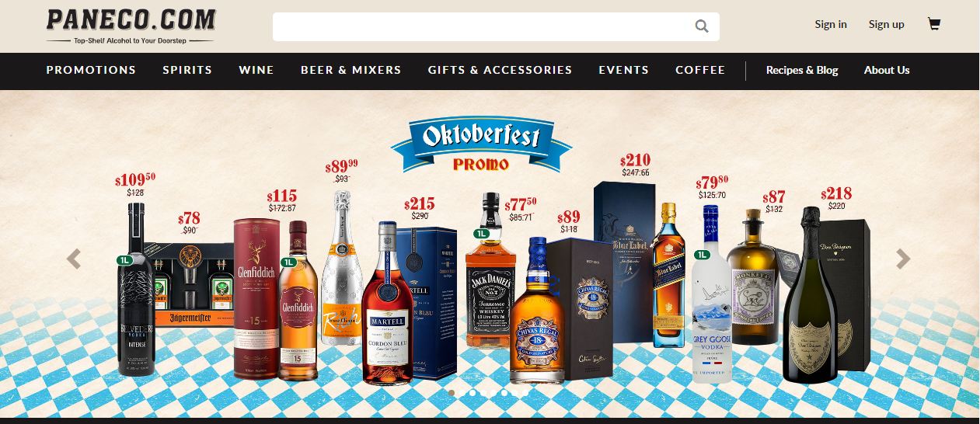Screen dimensions: 980x424
Task: Select the second carousel dot
Action: 473,393
